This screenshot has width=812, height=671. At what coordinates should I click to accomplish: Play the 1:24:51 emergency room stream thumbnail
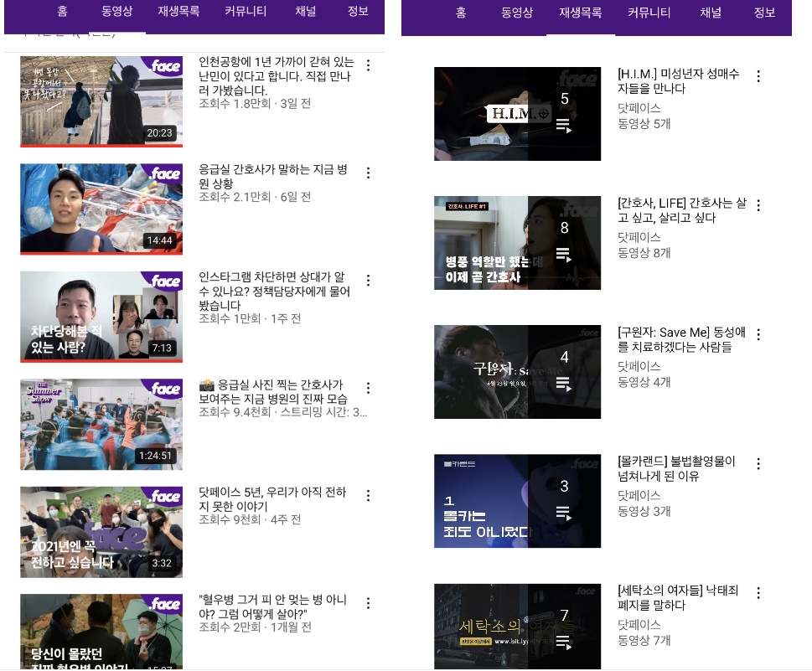click(x=101, y=424)
